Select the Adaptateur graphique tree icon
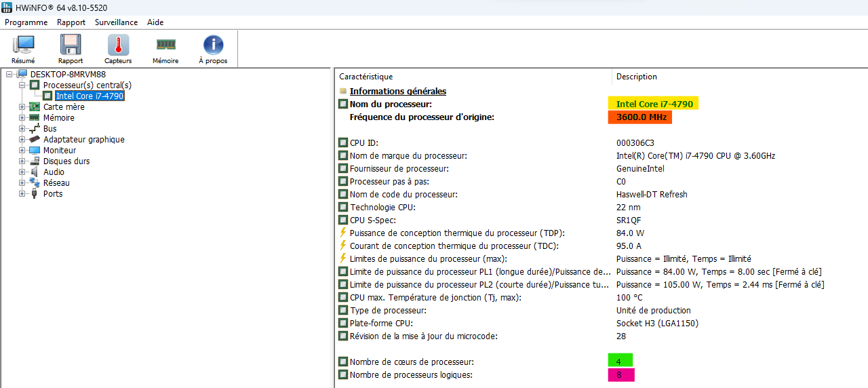The width and height of the screenshot is (868, 388). 35,140
